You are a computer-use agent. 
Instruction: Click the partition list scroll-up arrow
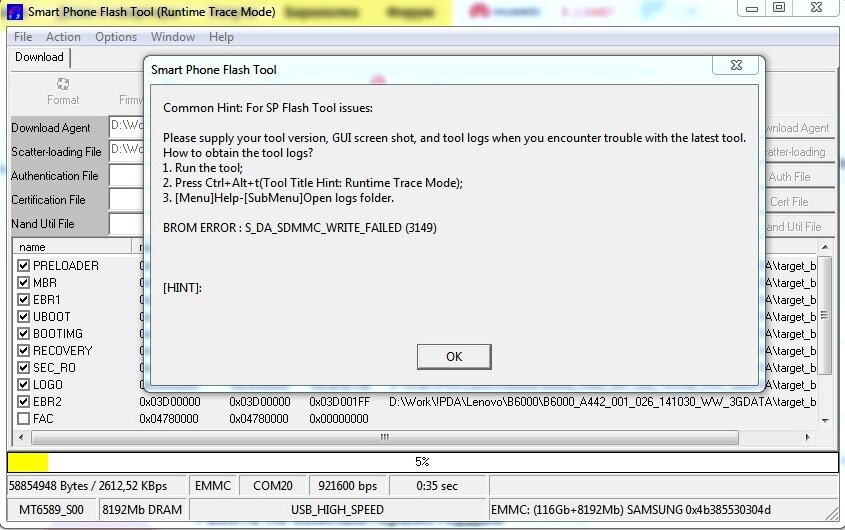[825, 247]
